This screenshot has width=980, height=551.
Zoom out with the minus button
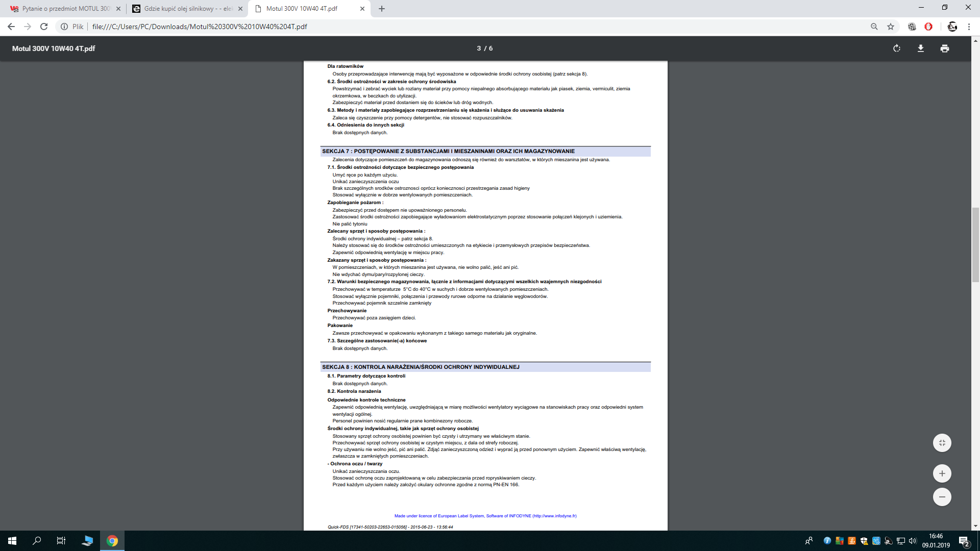pyautogui.click(x=942, y=497)
